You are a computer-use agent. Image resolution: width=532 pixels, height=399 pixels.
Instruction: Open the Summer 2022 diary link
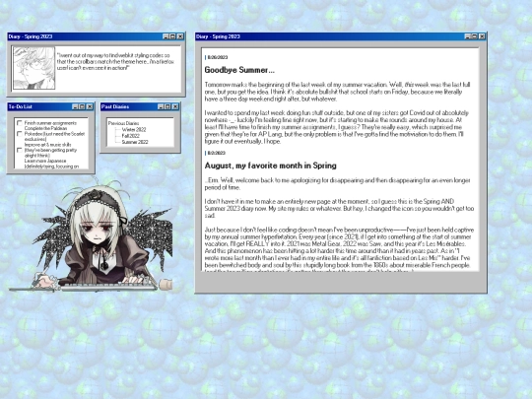[135, 142]
